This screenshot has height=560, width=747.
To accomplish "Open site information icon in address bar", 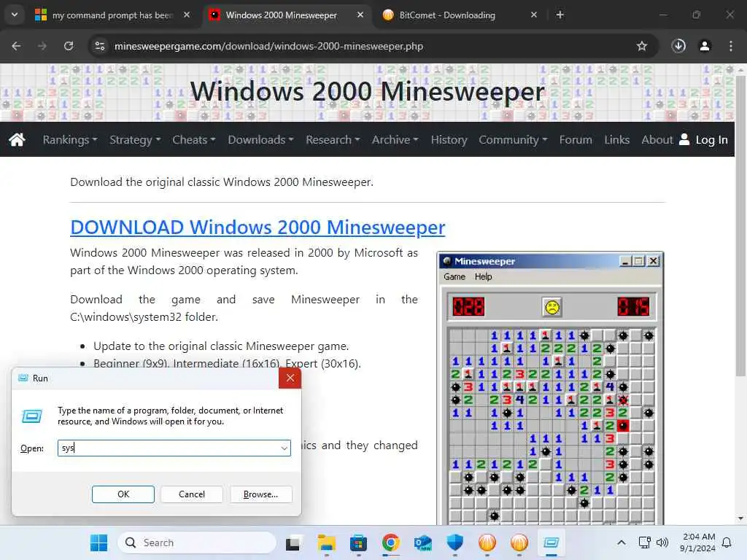I will click(99, 46).
